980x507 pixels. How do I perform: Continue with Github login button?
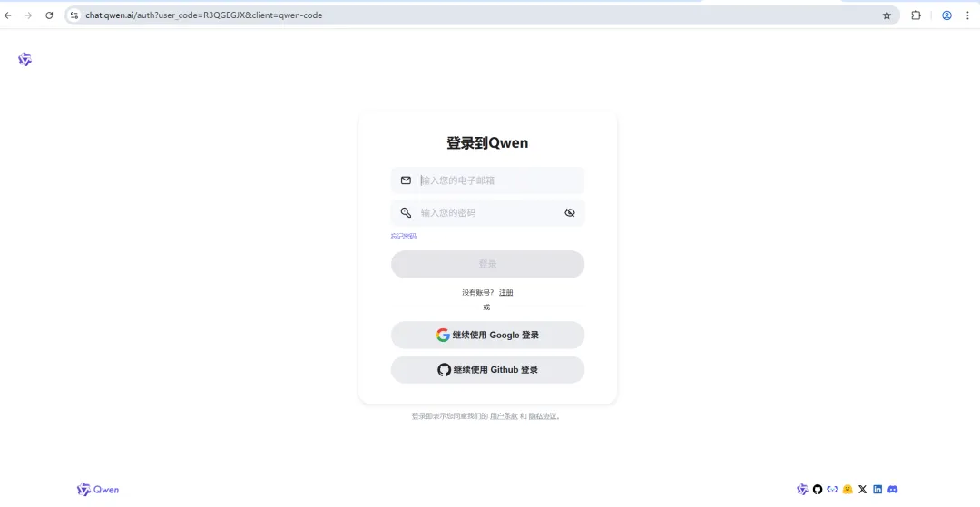(x=487, y=370)
